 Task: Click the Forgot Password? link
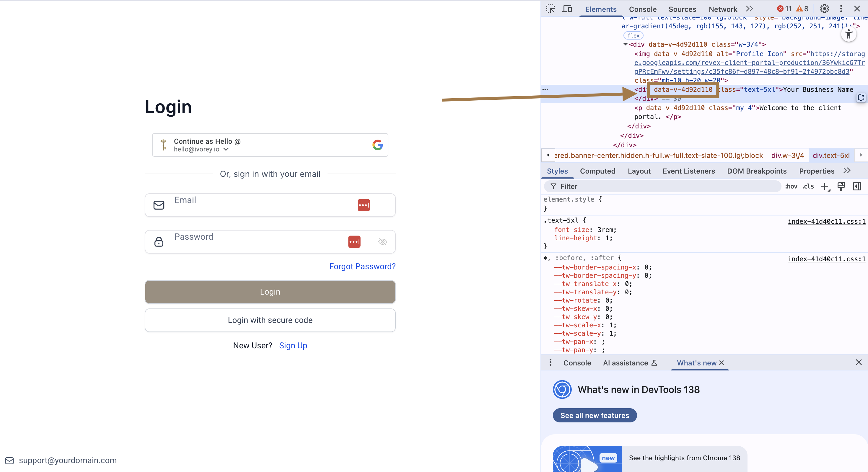coord(362,266)
